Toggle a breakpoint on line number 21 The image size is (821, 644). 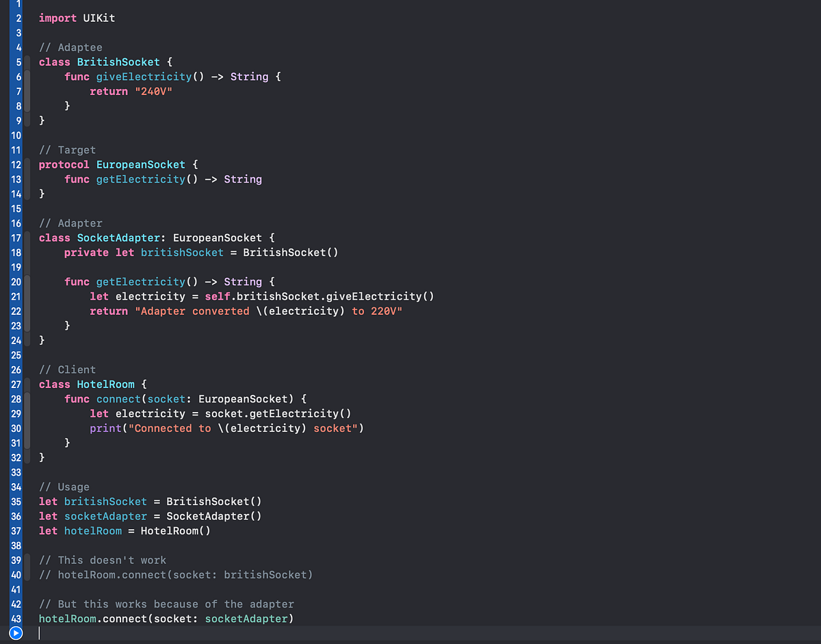(16, 296)
